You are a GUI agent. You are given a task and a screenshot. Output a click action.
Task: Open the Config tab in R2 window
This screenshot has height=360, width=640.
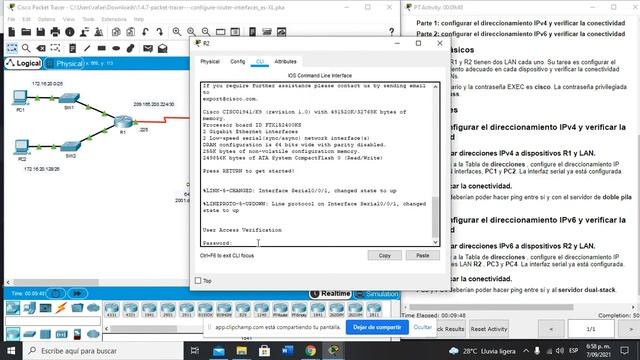(x=238, y=62)
